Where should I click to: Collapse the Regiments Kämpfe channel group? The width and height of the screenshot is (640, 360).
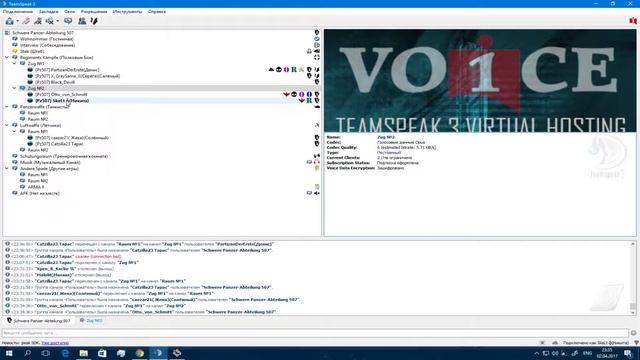[x=7, y=58]
